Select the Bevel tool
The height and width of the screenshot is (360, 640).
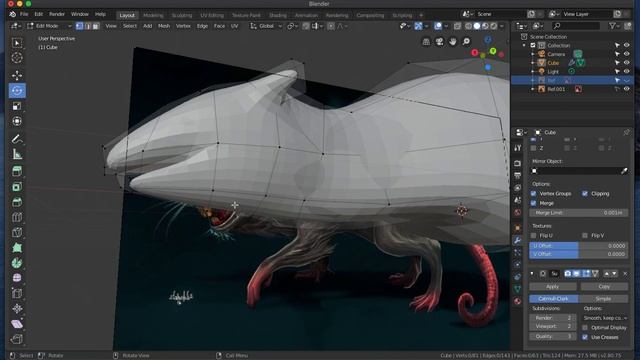(17, 202)
